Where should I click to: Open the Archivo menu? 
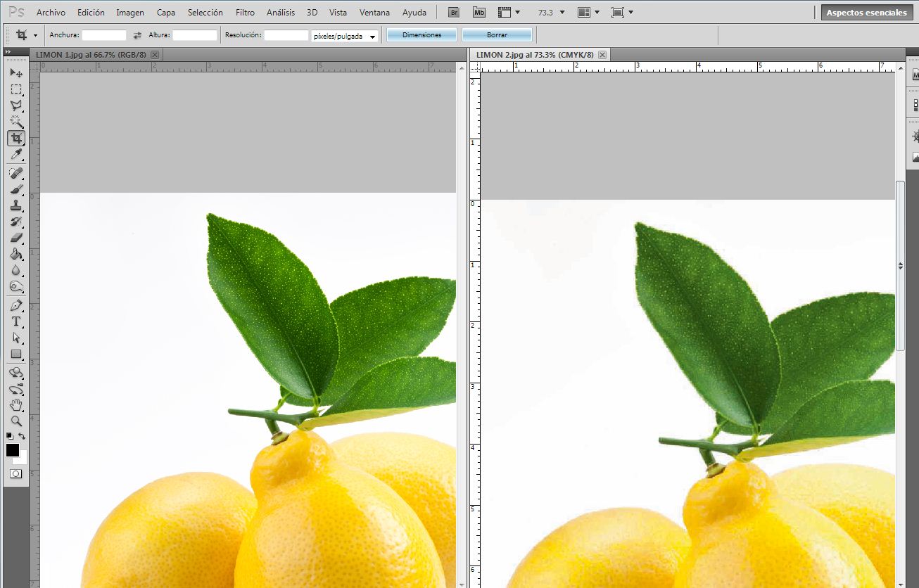(51, 13)
